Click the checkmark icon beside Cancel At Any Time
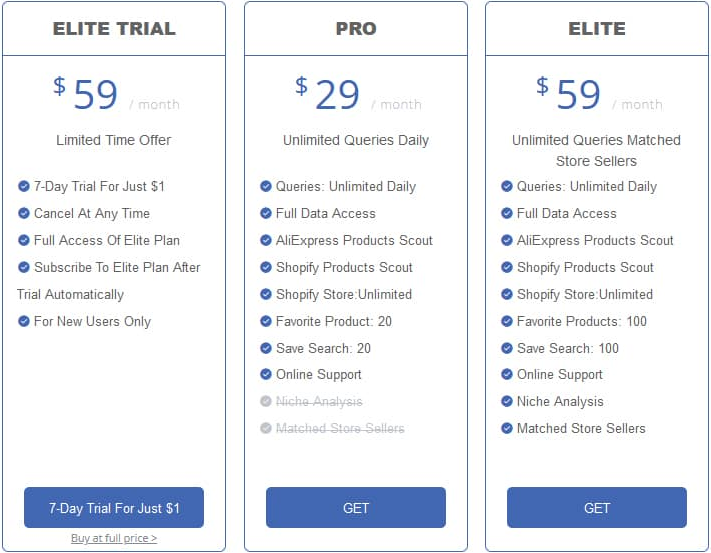The width and height of the screenshot is (711, 553). [24, 213]
